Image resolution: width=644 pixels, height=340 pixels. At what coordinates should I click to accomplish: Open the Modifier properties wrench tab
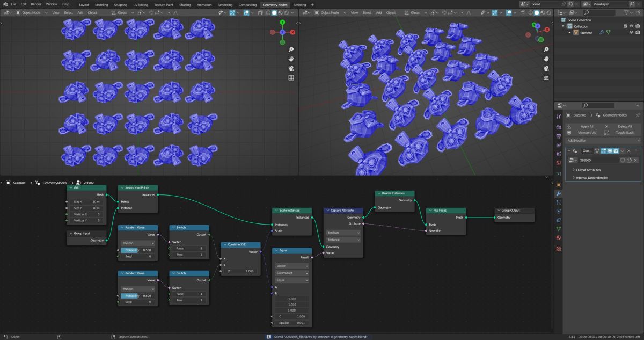point(559,193)
